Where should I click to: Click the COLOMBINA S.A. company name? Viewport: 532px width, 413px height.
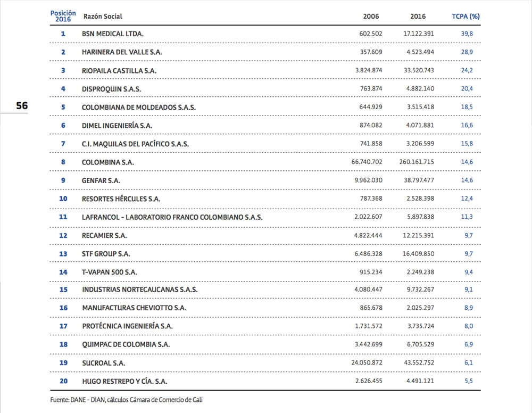click(x=108, y=162)
